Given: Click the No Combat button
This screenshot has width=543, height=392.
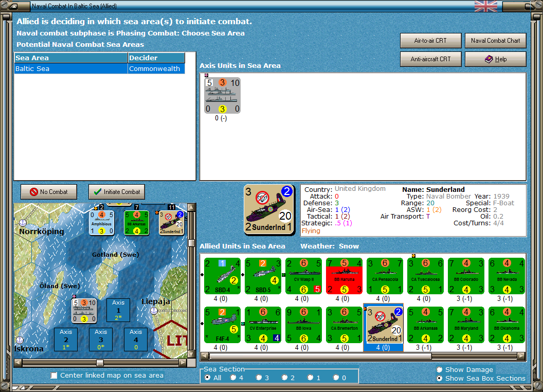Looking at the screenshot, I should tap(49, 192).
